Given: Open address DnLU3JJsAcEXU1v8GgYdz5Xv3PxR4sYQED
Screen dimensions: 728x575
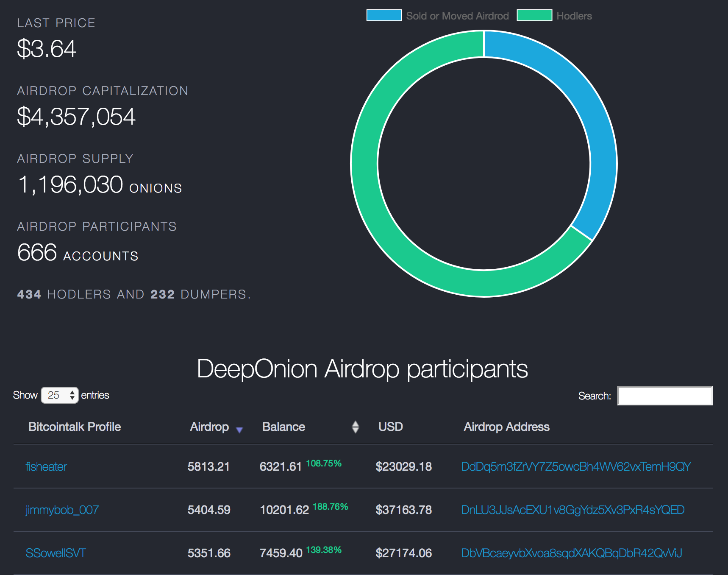Looking at the screenshot, I should coord(573,510).
